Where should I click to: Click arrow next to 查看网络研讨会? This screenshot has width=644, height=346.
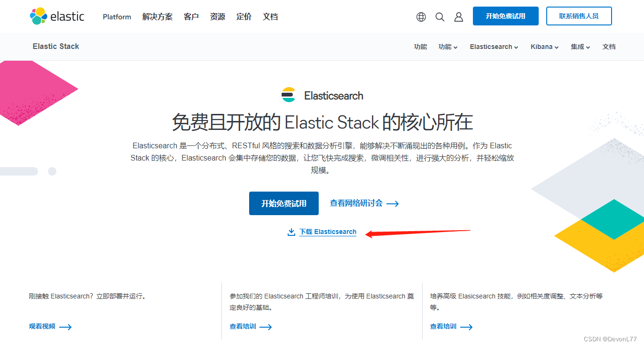point(393,204)
